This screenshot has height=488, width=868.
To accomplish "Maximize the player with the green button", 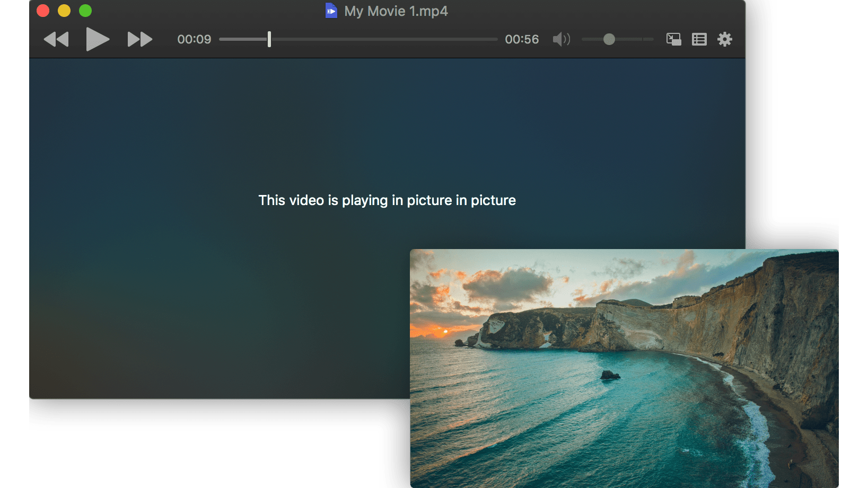I will (85, 11).
